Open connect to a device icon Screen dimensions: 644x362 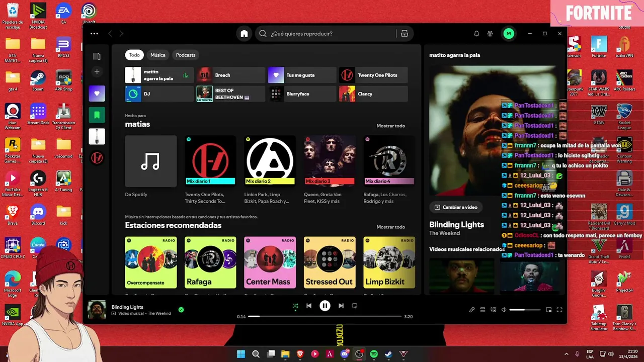pyautogui.click(x=494, y=310)
